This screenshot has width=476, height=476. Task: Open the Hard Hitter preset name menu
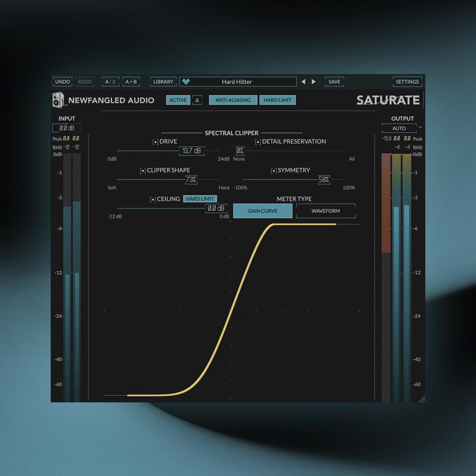pos(238,82)
